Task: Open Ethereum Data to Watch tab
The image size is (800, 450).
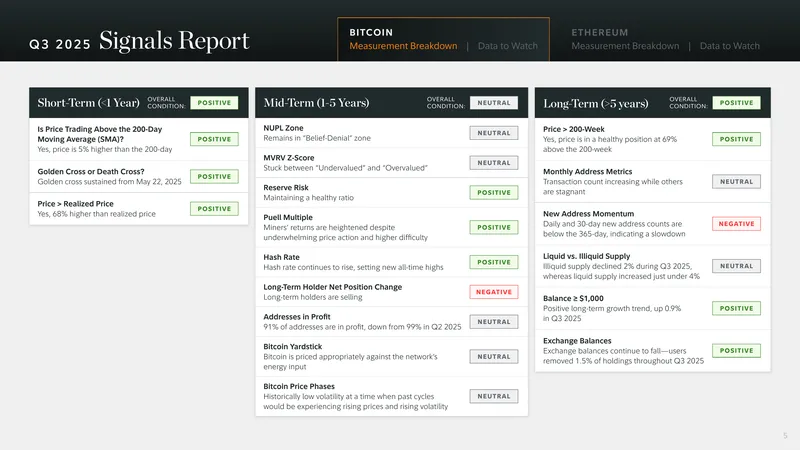Action: pyautogui.click(x=730, y=46)
